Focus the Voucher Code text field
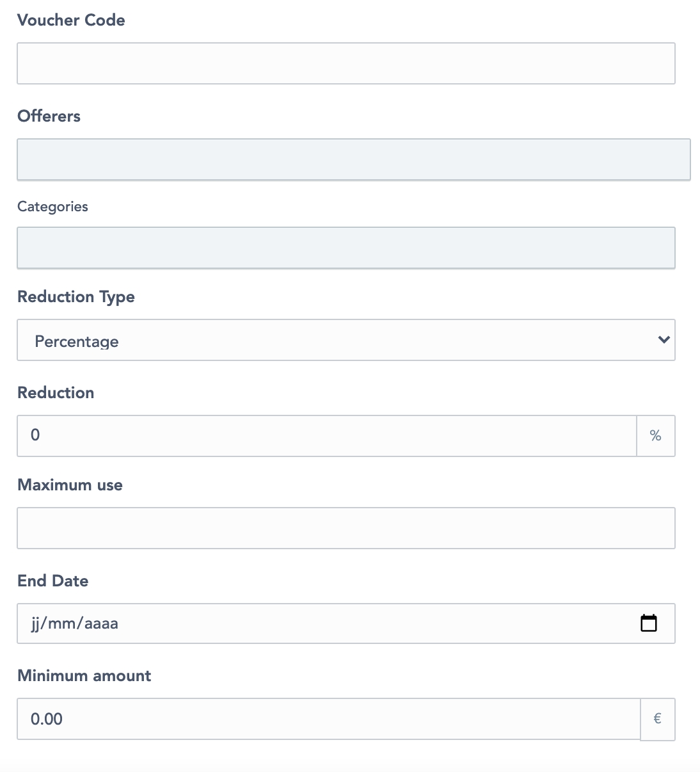This screenshot has width=700, height=772. (x=346, y=63)
